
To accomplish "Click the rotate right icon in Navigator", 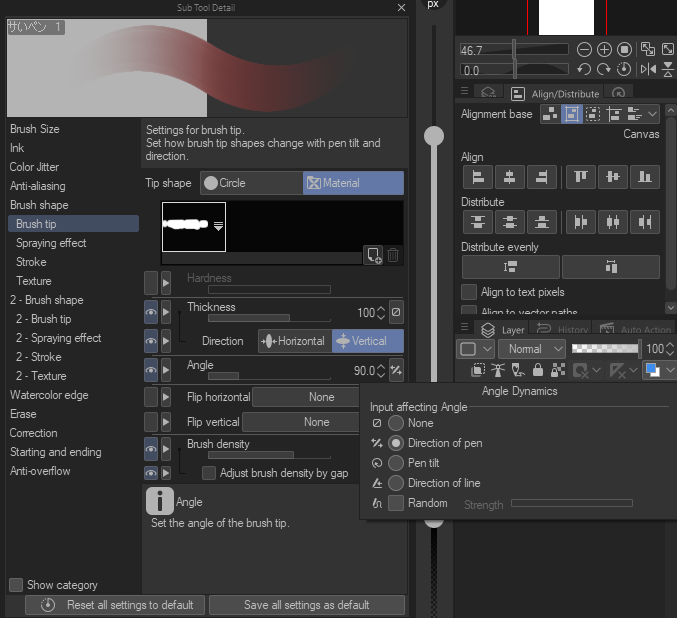I will [x=604, y=69].
